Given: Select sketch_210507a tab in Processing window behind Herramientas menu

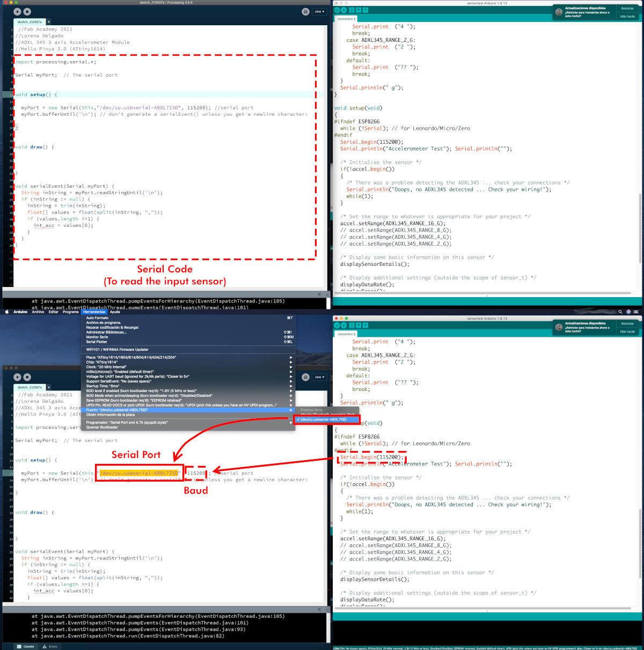Looking at the screenshot, I should point(30,387).
